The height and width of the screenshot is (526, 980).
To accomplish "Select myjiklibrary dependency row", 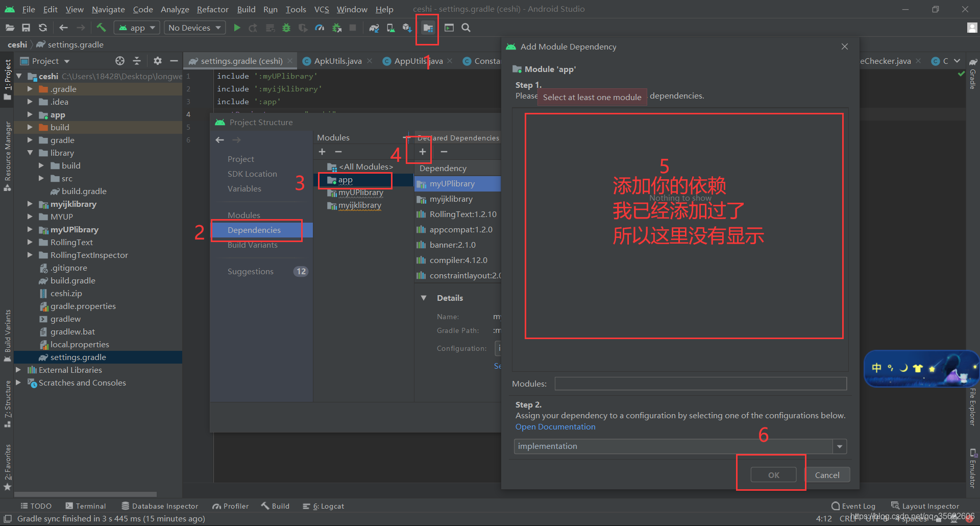I will [457, 199].
